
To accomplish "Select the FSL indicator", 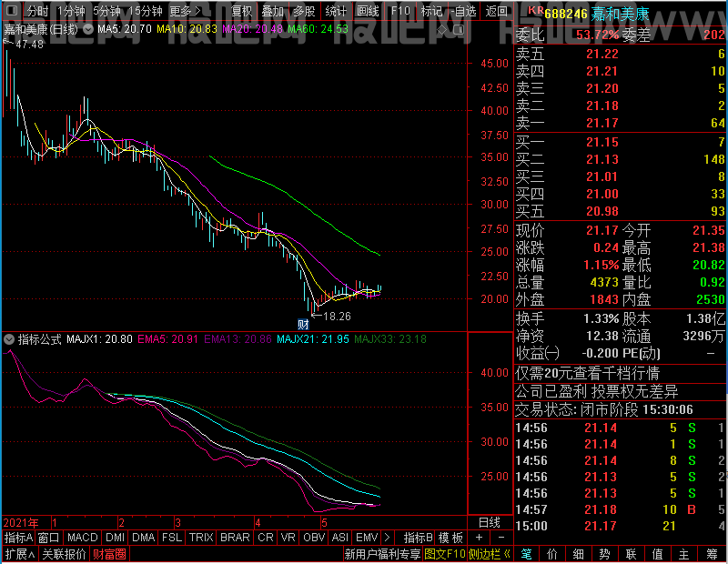I will (x=172, y=538).
